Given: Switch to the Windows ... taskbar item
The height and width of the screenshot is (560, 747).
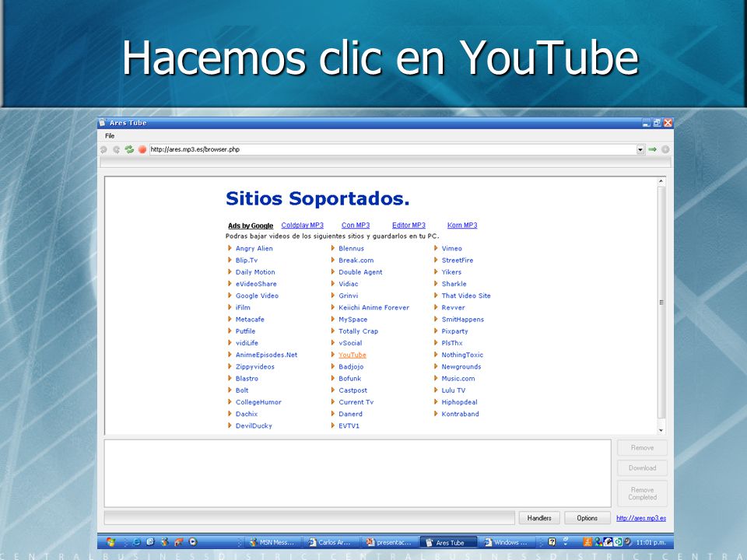Looking at the screenshot, I should click(x=506, y=542).
